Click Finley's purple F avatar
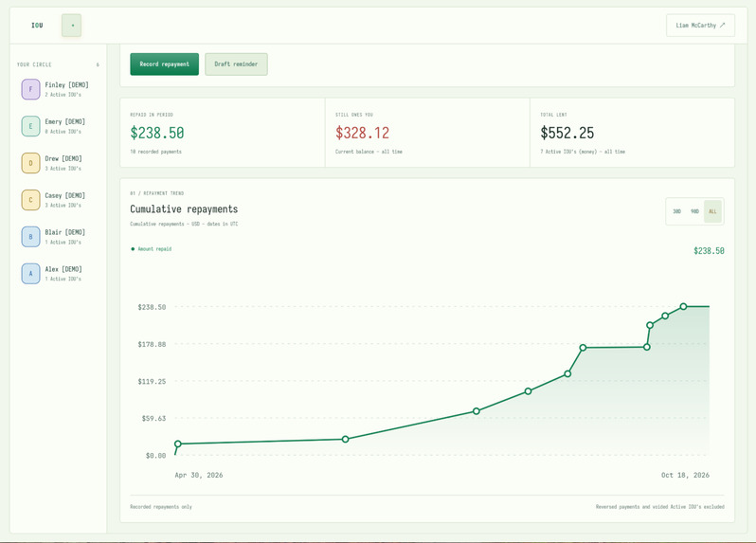The image size is (756, 543). point(31,89)
